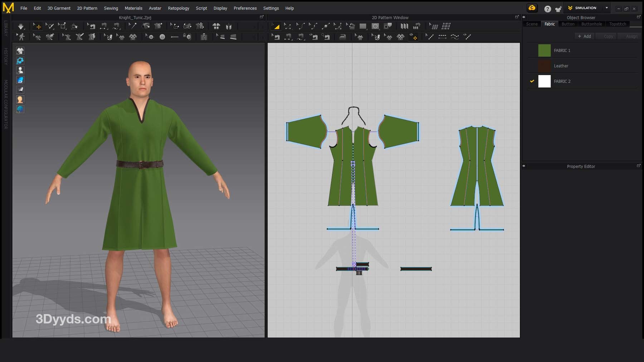Open the SIMULATION mode dropdown arrow
644x362 pixels.
tap(607, 8)
